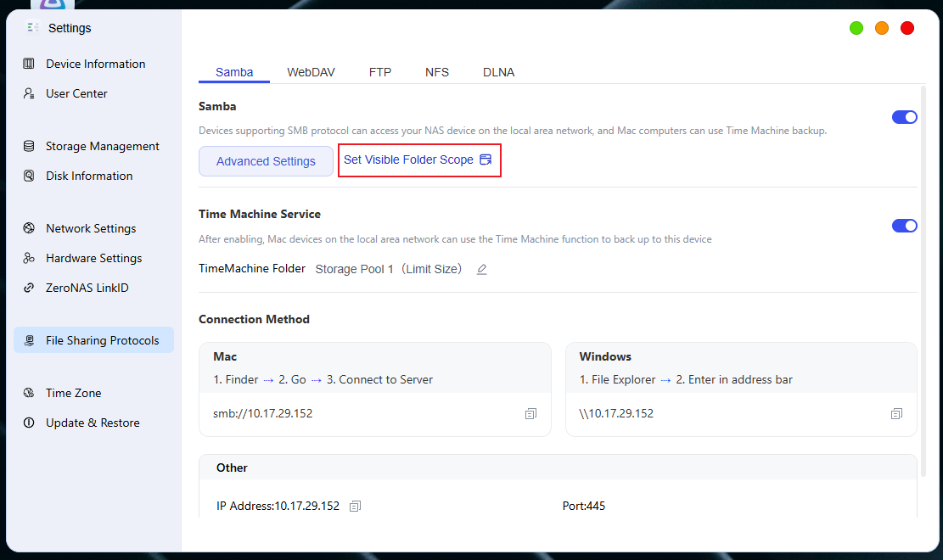
Task: Switch to the FTP tab
Action: click(380, 72)
